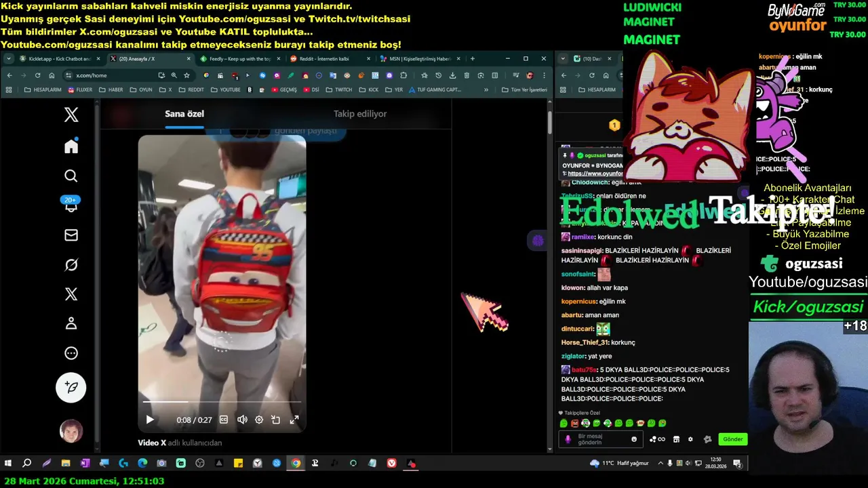This screenshot has width=868, height=488.
Task: Open GEÇMİŞ bookmark
Action: 284,89
